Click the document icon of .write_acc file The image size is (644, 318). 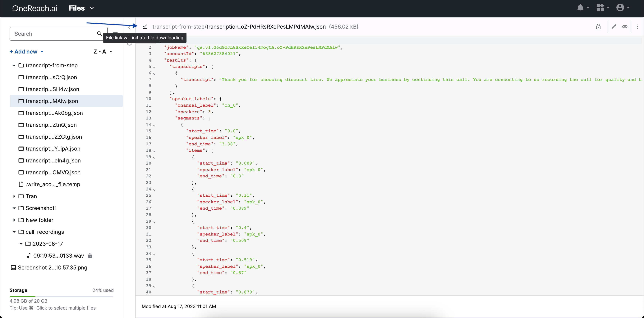click(x=21, y=184)
